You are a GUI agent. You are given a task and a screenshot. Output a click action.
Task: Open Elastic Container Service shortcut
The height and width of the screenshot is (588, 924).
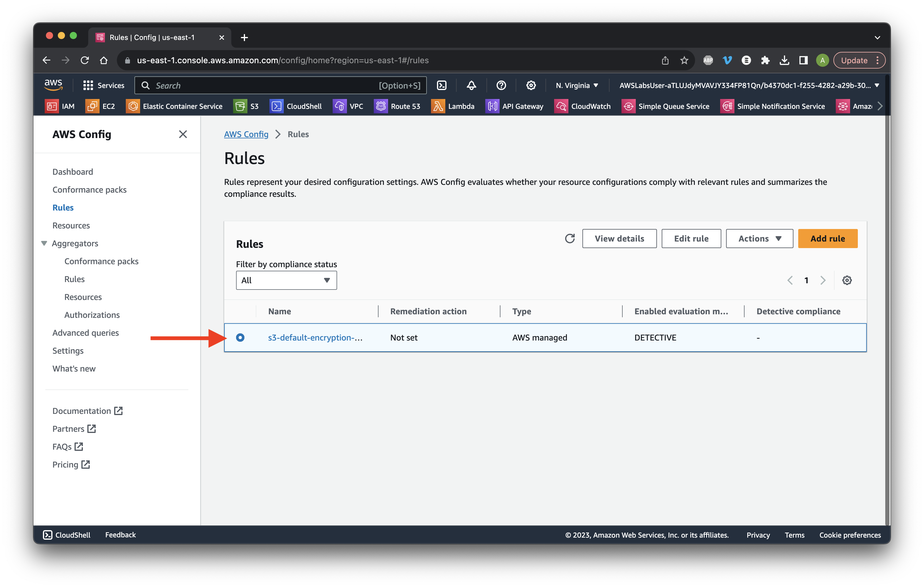pyautogui.click(x=174, y=106)
